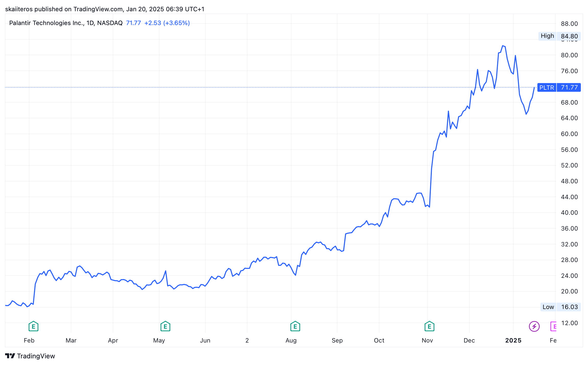Image resolution: width=588 pixels, height=365 pixels.
Task: Click the Feb time axis label
Action: coord(29,340)
